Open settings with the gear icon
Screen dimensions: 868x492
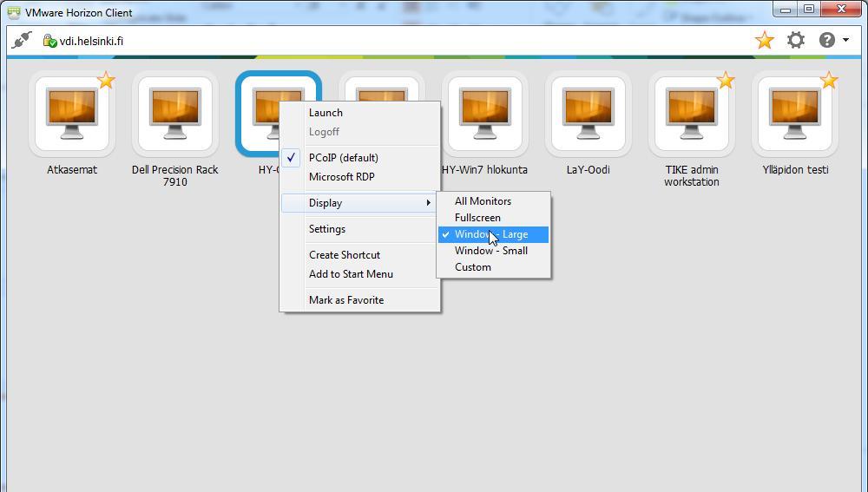click(796, 40)
